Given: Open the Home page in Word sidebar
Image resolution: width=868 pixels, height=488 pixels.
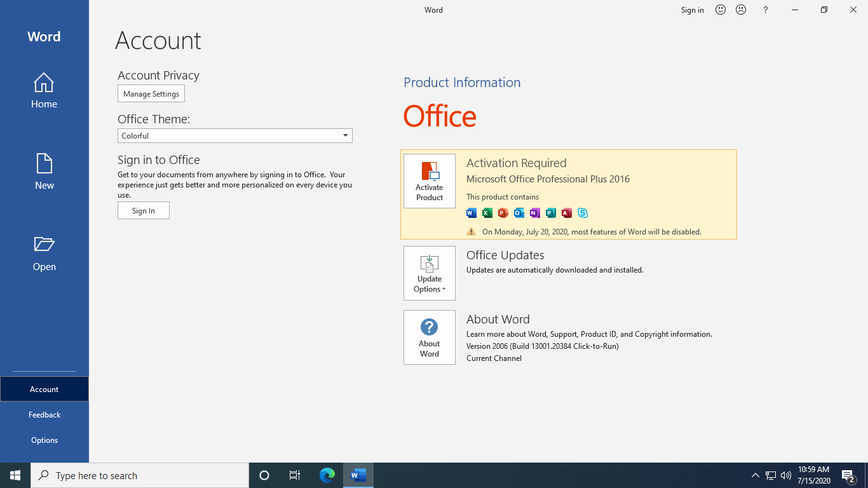Looking at the screenshot, I should (x=44, y=91).
